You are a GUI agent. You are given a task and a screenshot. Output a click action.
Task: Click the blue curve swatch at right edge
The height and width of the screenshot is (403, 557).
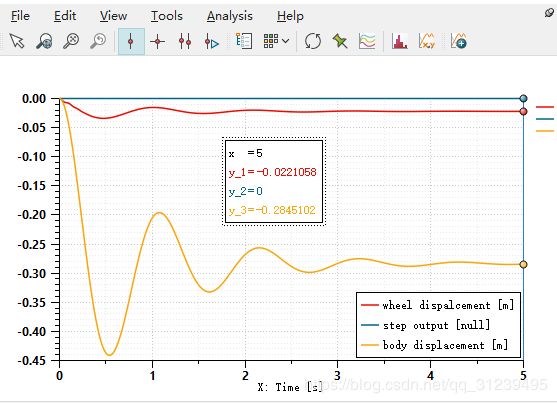tap(545, 119)
